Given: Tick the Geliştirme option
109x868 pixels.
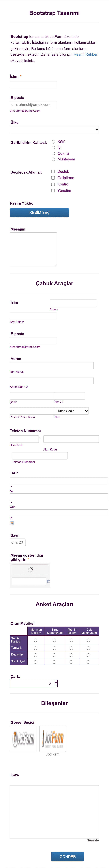Looking at the screenshot, I should 53,178.
